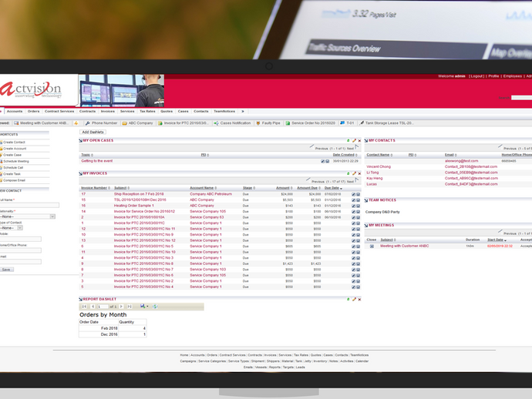Click the Reports link in footer

point(274,367)
